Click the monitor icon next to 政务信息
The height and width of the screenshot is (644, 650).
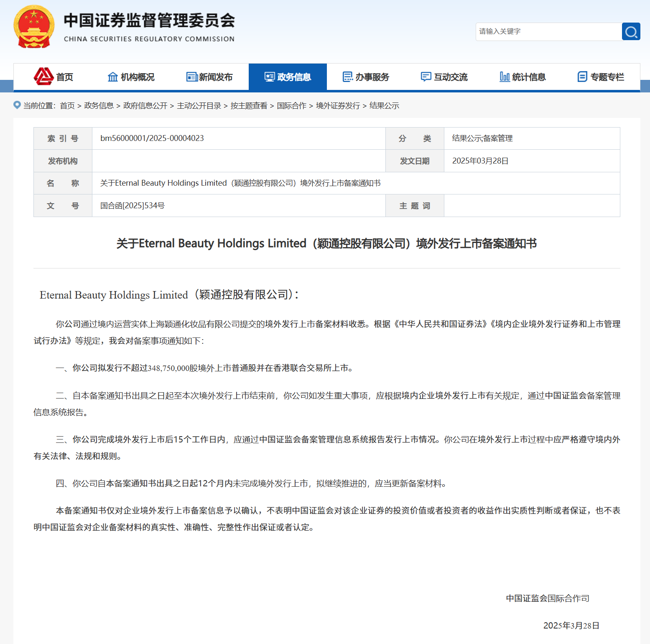[270, 77]
